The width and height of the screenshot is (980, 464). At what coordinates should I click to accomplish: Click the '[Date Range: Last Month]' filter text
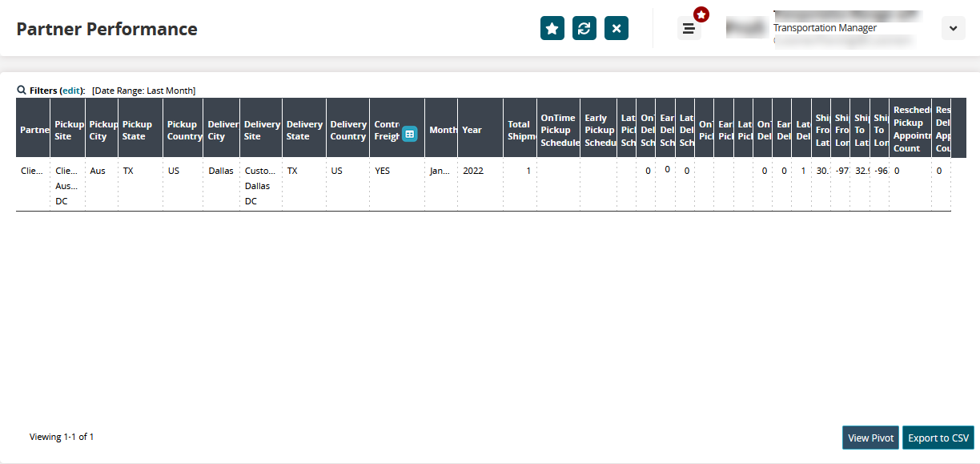coord(143,91)
